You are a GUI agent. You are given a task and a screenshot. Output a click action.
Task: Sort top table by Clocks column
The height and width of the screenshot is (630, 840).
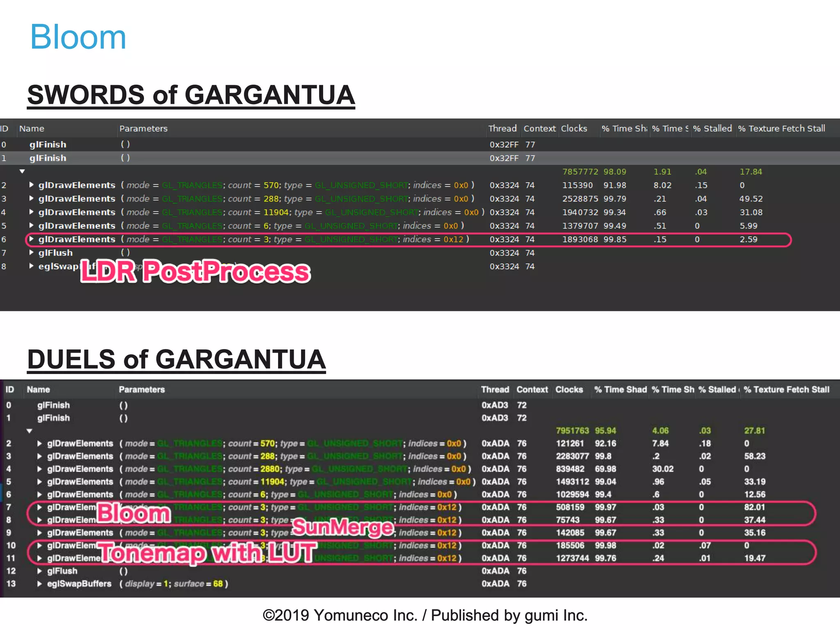pos(573,128)
